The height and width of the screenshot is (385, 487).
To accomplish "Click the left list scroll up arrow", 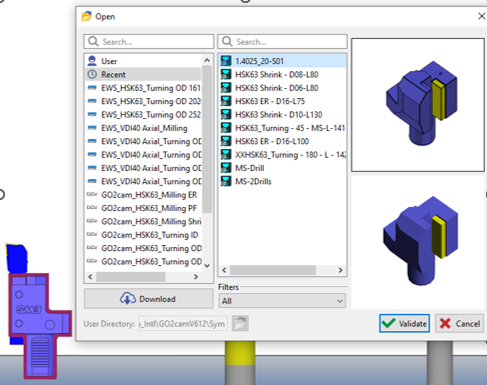I will pyautogui.click(x=207, y=60).
